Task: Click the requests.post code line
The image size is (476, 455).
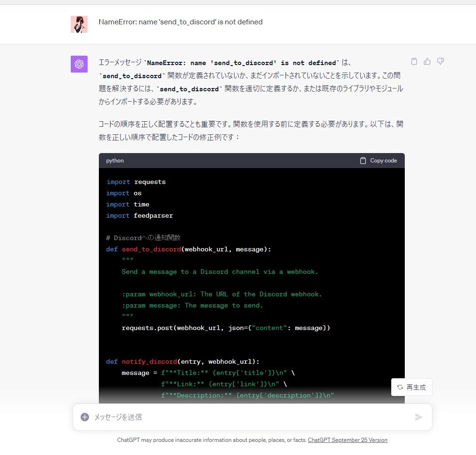Action: (226, 328)
